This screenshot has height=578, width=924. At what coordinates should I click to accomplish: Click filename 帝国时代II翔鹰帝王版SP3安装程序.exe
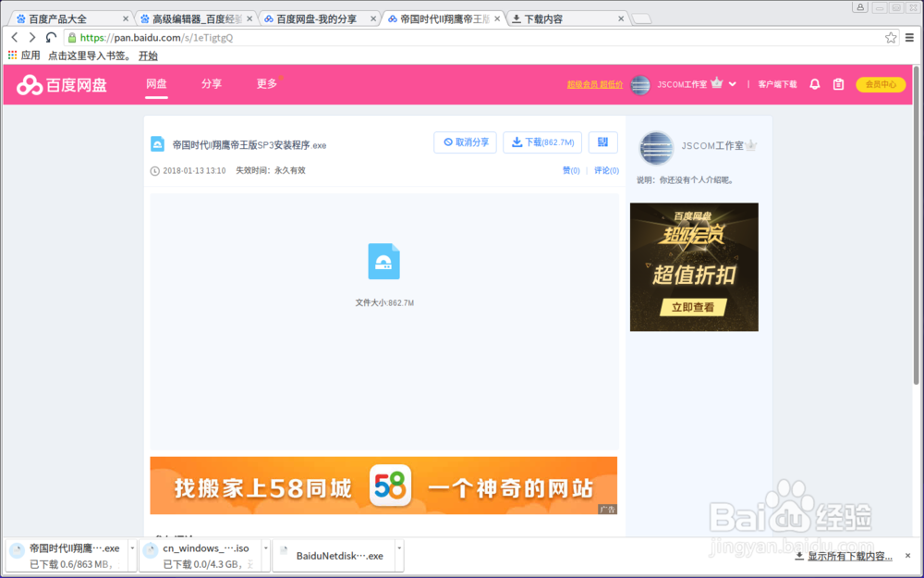coord(249,145)
